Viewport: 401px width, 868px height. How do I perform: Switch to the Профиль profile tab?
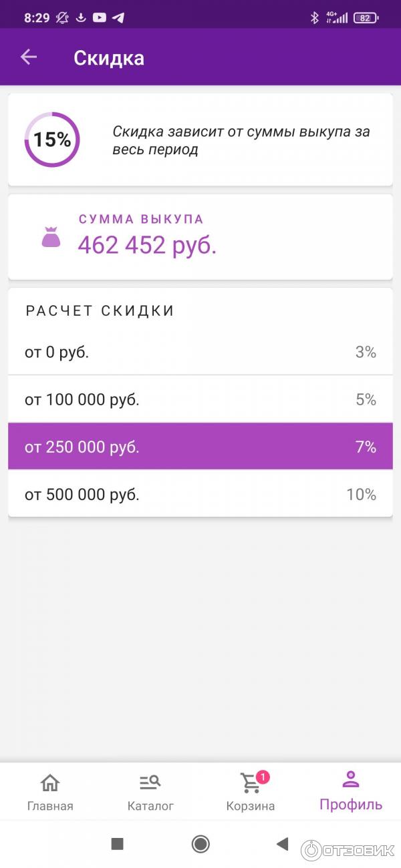pyautogui.click(x=351, y=792)
